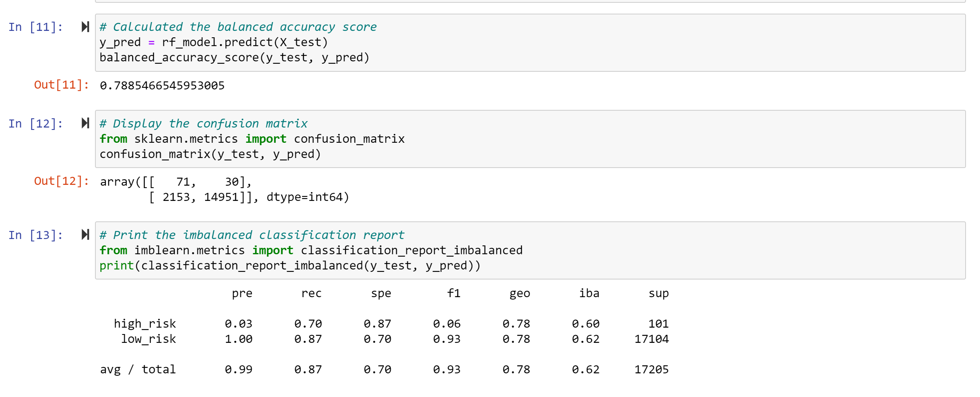Screen dimensions: 980x397
Task: Click the second matrix row '2153, 14951'
Action: tap(200, 197)
